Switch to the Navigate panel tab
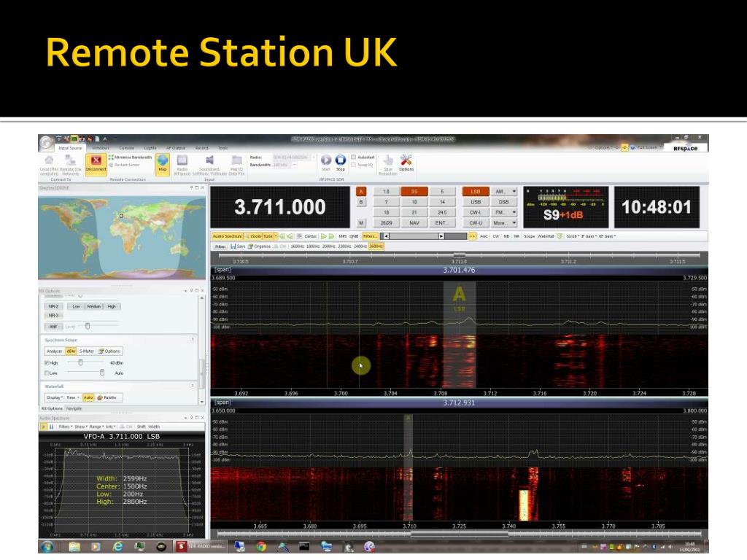Viewport: 747px width, 560px height. pos(74,408)
